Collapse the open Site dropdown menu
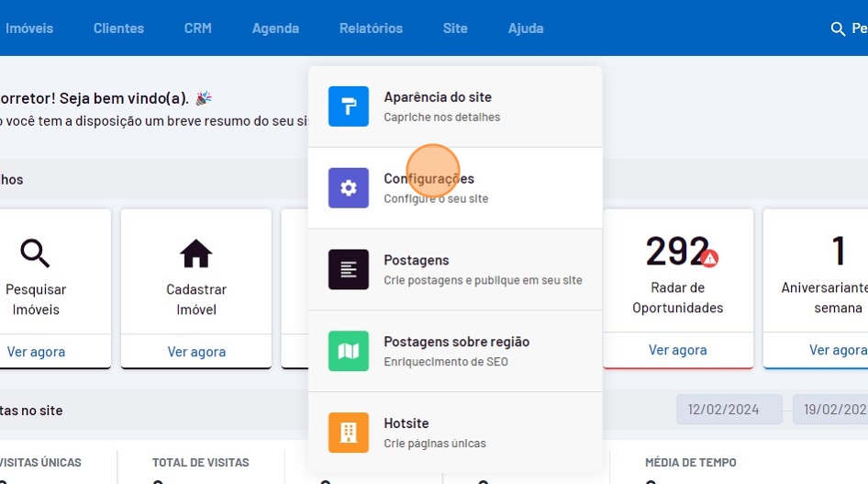This screenshot has height=484, width=868. click(455, 28)
